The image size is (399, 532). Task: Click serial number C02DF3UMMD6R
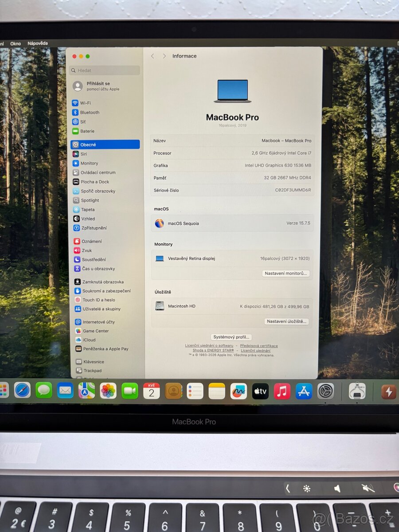(293, 191)
